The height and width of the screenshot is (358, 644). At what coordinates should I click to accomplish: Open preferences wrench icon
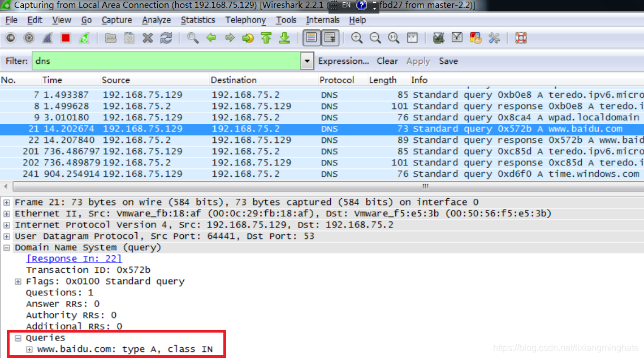pos(494,38)
